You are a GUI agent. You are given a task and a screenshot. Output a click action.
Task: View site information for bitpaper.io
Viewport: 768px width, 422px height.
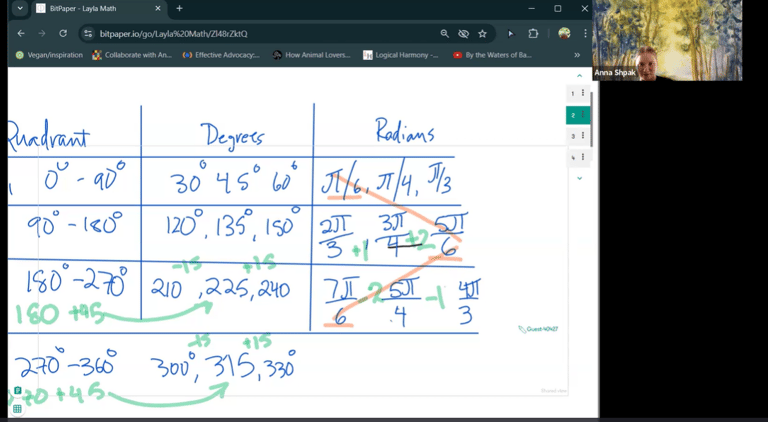[x=88, y=33]
